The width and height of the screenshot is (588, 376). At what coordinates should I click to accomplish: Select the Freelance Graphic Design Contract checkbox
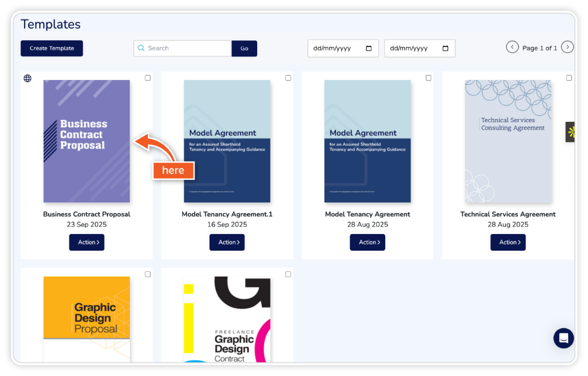pyautogui.click(x=288, y=274)
